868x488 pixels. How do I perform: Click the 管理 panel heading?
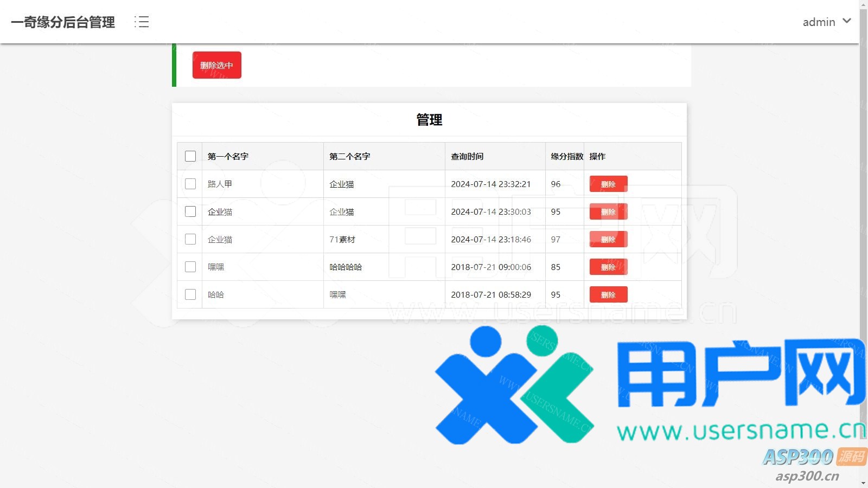[429, 120]
